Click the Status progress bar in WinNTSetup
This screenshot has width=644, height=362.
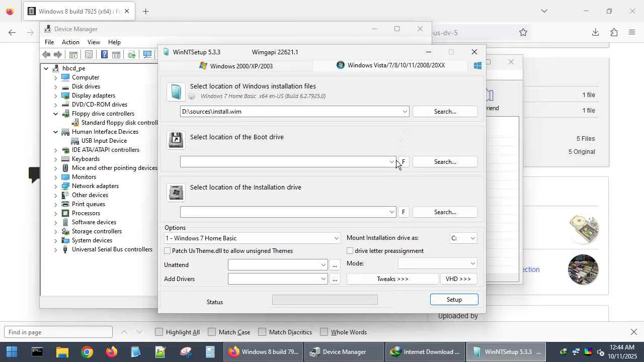click(325, 300)
